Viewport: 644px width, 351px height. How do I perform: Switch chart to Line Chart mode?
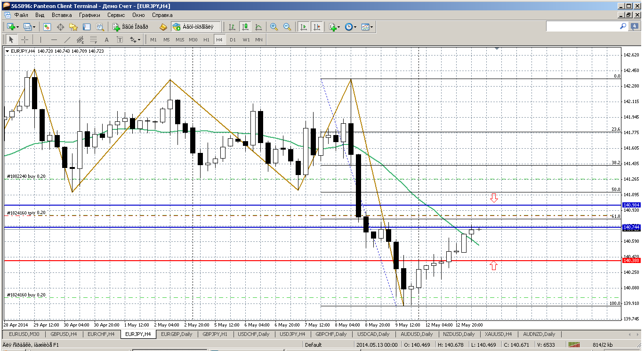point(258,27)
